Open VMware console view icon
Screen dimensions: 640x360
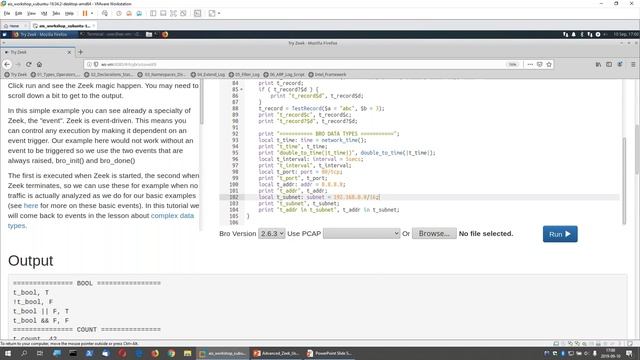click(x=198, y=13)
